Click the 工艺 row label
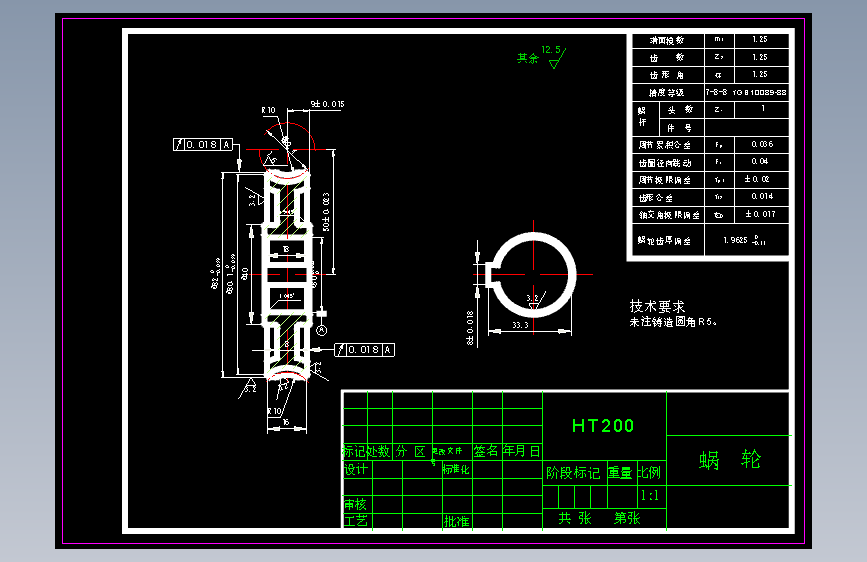 pos(356,520)
